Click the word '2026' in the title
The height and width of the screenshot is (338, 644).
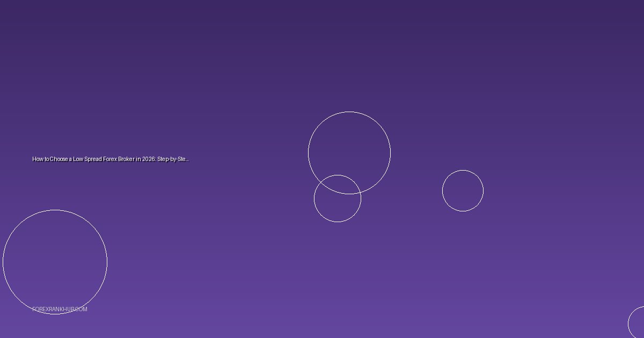click(x=149, y=159)
